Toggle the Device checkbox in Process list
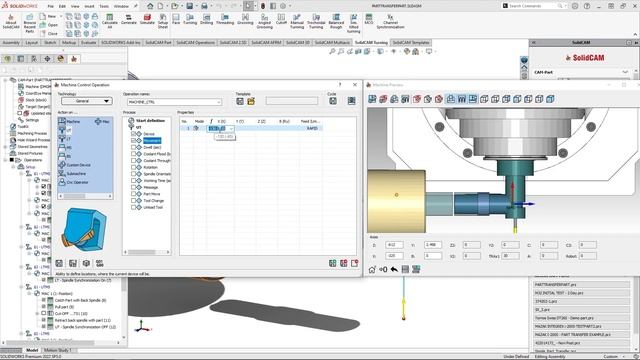The width and height of the screenshot is (640, 360). 133,134
